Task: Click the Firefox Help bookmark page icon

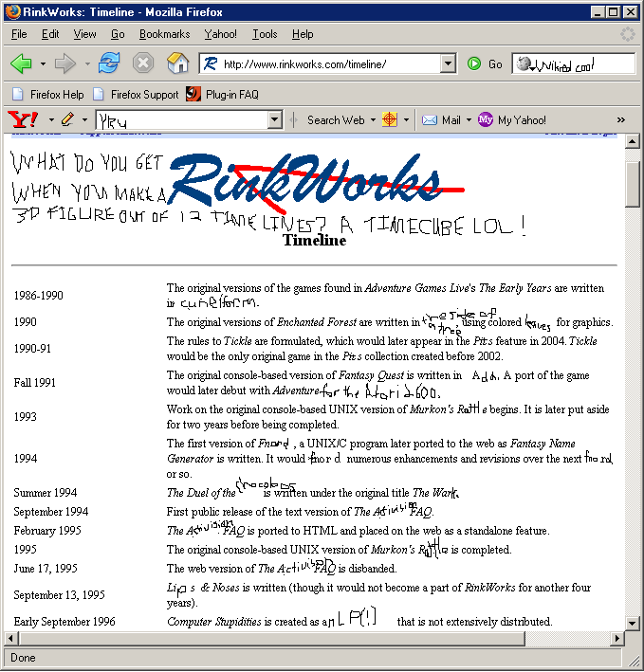Action: pos(18,94)
